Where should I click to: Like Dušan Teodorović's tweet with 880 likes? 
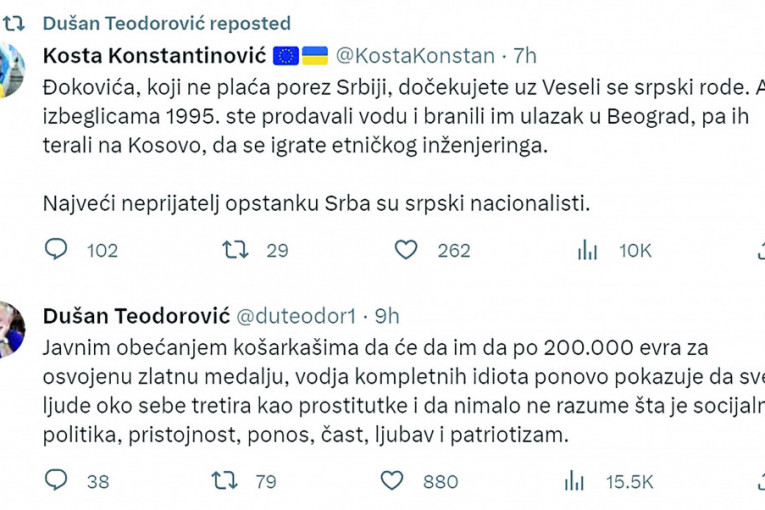406,481
